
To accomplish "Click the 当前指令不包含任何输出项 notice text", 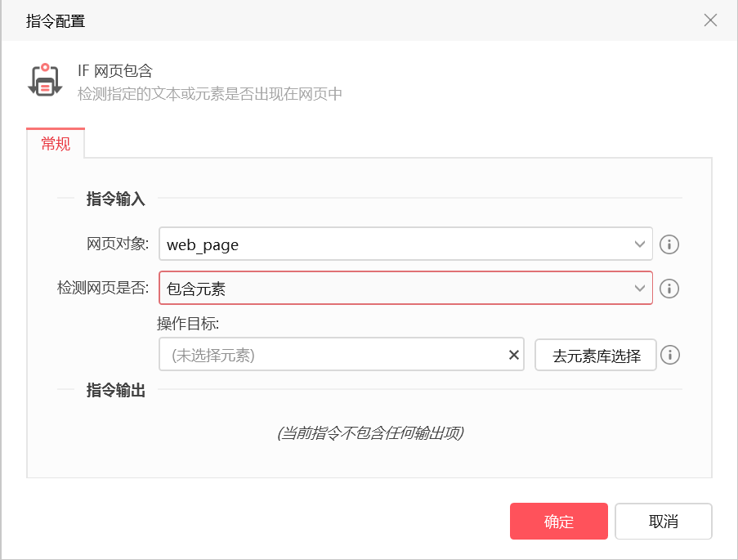I will 371,433.
